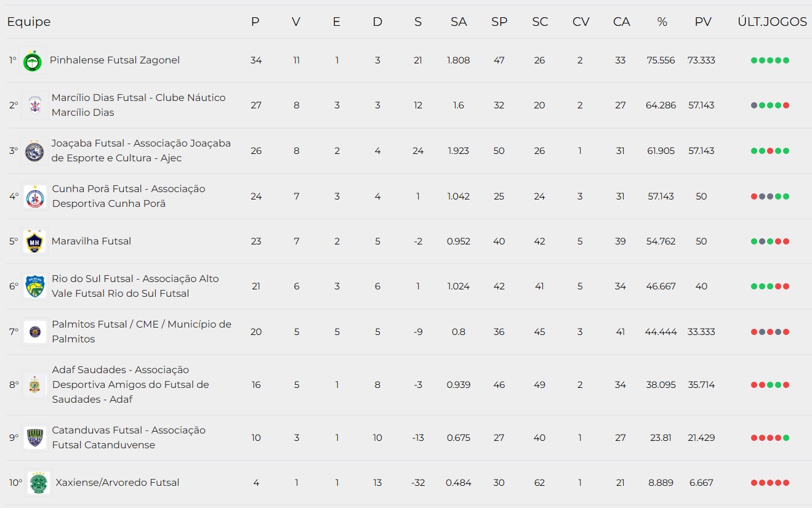Sort by the P points column header

click(255, 22)
